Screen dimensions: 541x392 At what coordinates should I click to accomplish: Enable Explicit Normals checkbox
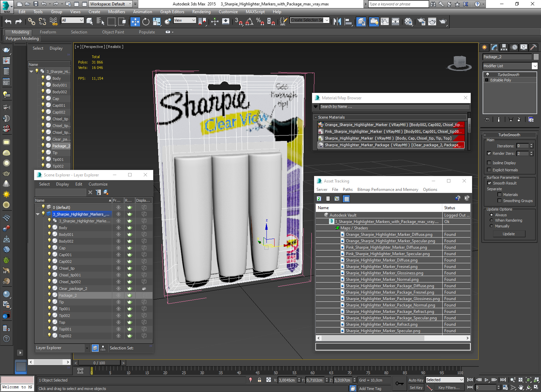point(489,170)
